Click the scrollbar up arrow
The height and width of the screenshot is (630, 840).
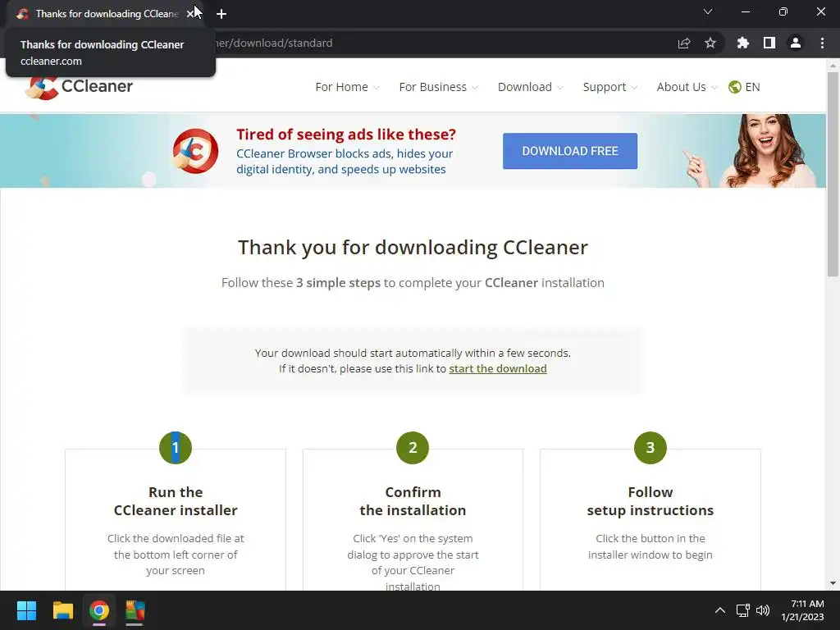coord(833,66)
